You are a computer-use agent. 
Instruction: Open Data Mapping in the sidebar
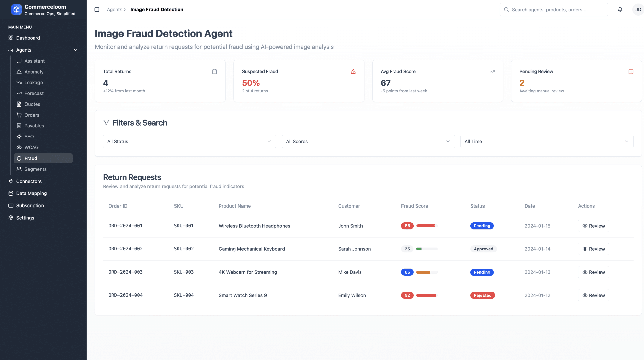(x=31, y=193)
